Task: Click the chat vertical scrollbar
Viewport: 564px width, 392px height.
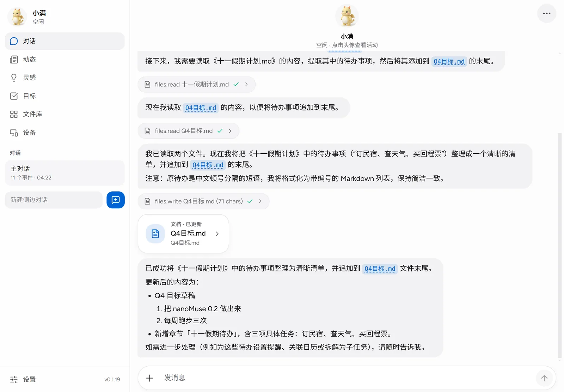Action: pos(559,246)
